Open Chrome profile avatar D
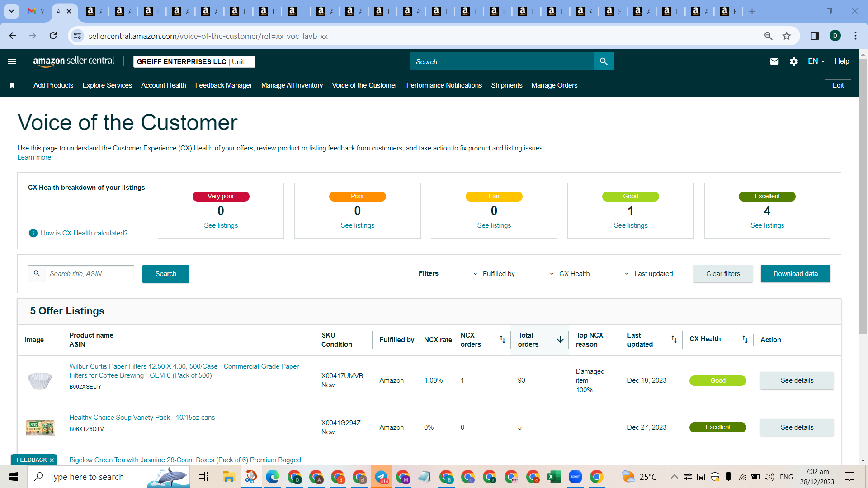 [x=835, y=36]
